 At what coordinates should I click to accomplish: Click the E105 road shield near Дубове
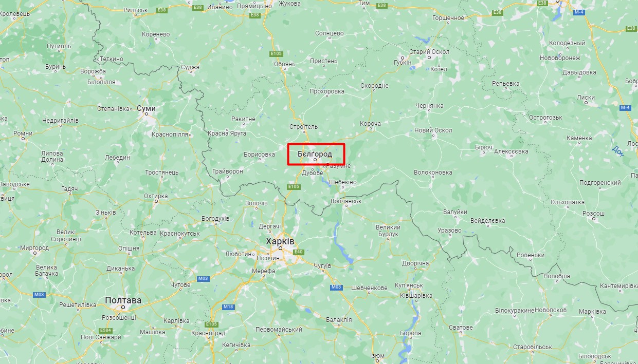click(294, 186)
